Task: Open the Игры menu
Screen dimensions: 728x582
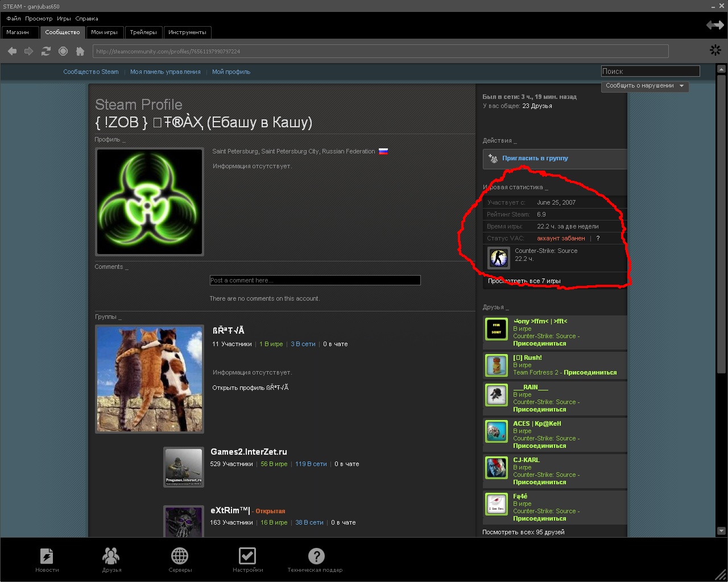Action: coord(64,19)
